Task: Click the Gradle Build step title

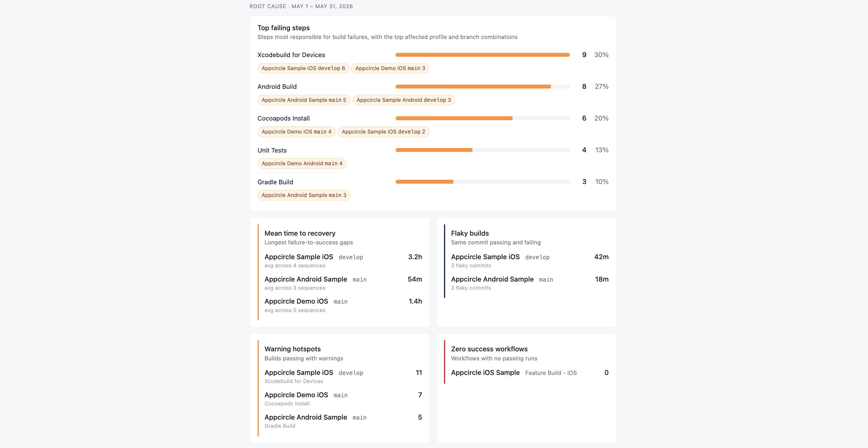Action: (275, 182)
